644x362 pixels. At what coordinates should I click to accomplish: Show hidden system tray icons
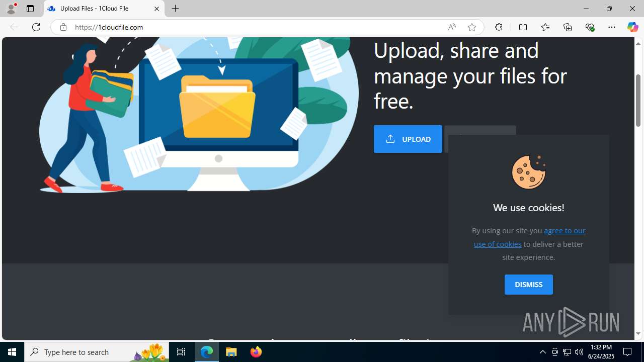(542, 352)
